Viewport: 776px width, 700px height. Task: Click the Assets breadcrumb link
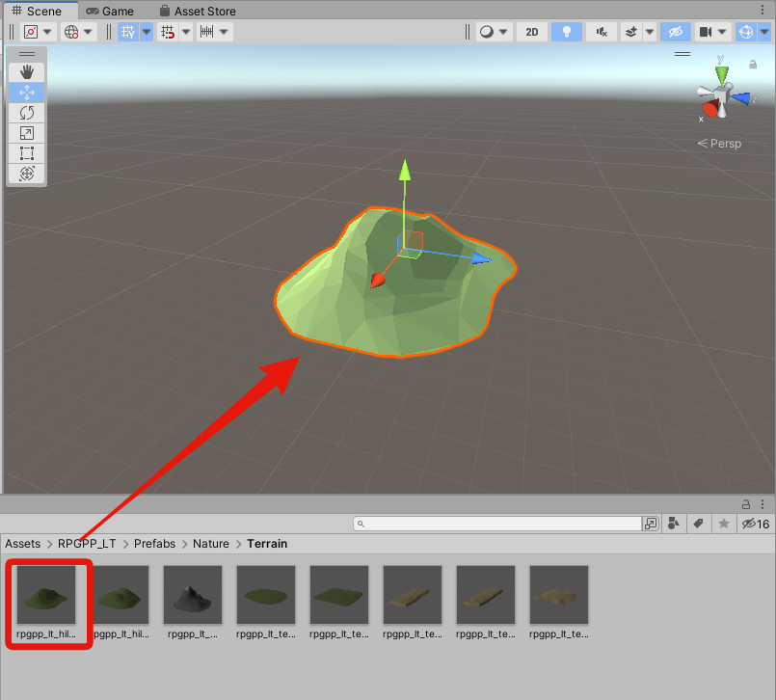tap(22, 543)
